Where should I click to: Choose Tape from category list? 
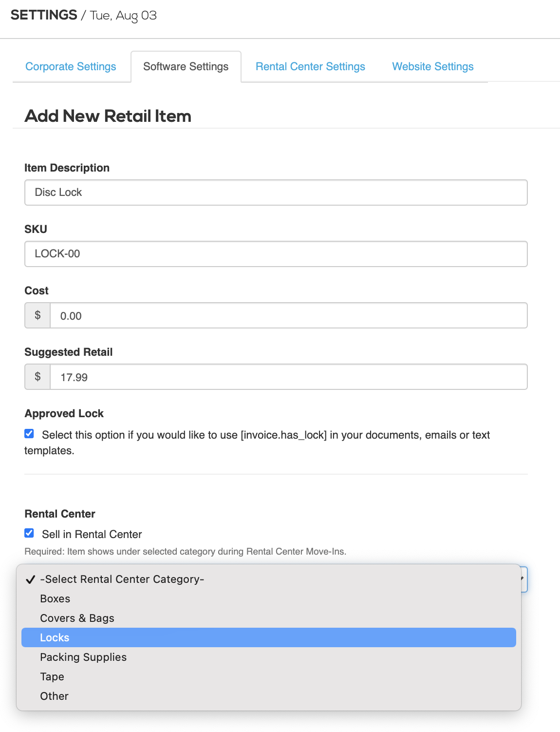click(x=269, y=676)
